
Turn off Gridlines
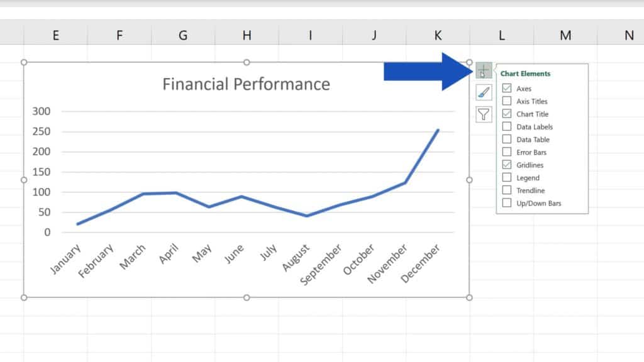(x=506, y=164)
